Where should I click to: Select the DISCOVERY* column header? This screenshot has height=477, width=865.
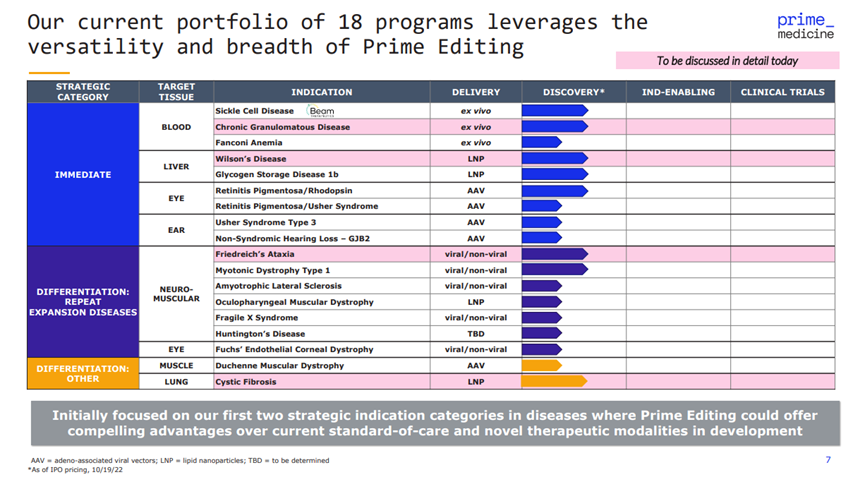pos(573,92)
